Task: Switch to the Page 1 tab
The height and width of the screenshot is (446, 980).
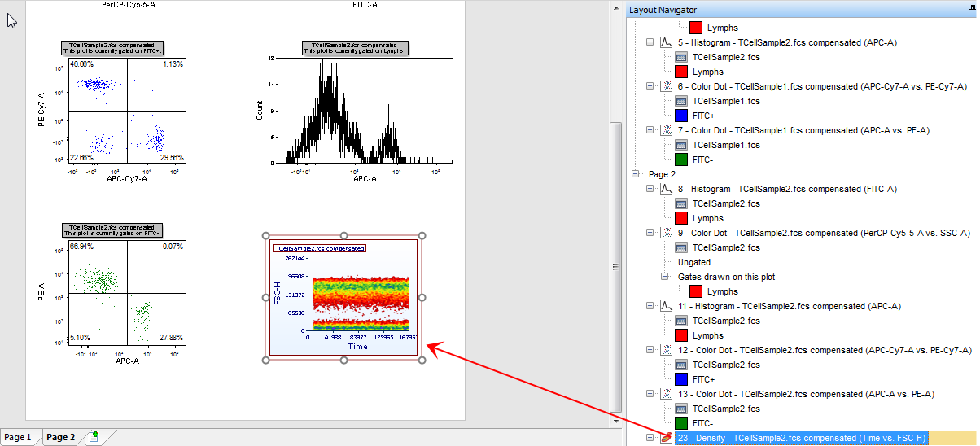Action: pyautogui.click(x=18, y=437)
